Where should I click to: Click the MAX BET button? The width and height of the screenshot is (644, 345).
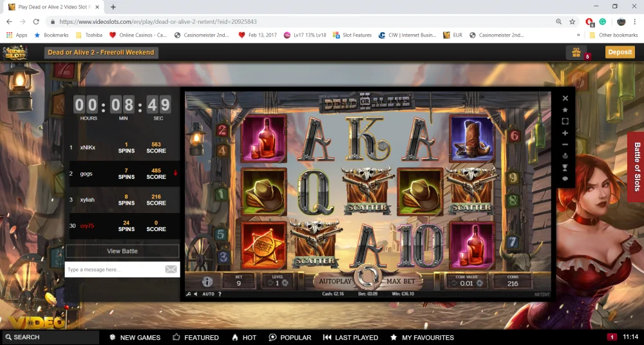[401, 281]
